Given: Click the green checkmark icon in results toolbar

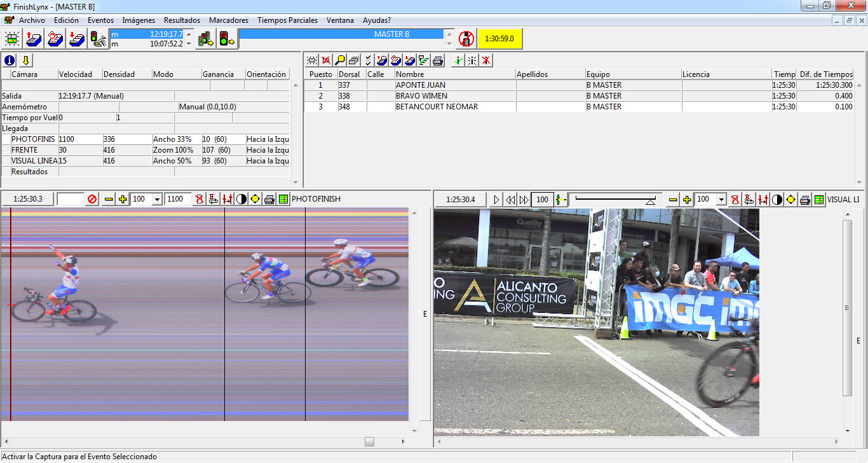Looking at the screenshot, I should (x=458, y=60).
